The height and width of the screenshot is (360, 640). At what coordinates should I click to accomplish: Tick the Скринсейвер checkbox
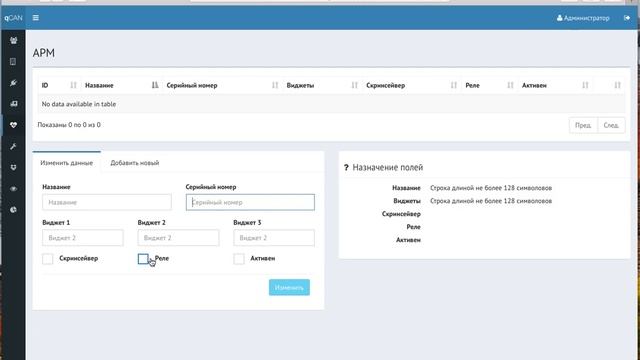pos(48,259)
